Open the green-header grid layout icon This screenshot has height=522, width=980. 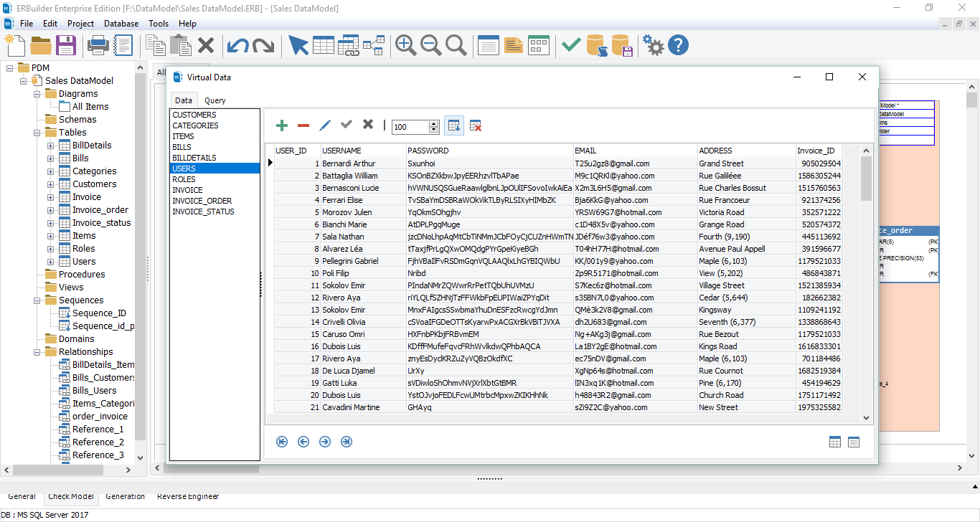point(539,45)
